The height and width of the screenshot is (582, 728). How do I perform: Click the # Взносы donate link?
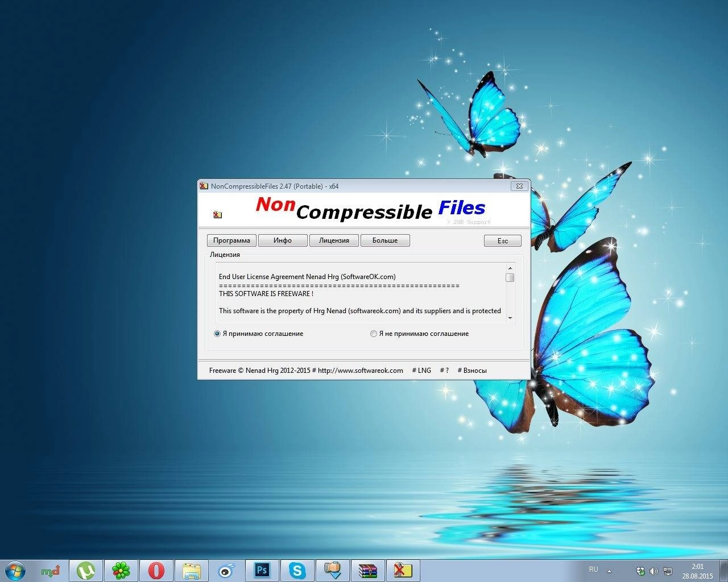[472, 371]
